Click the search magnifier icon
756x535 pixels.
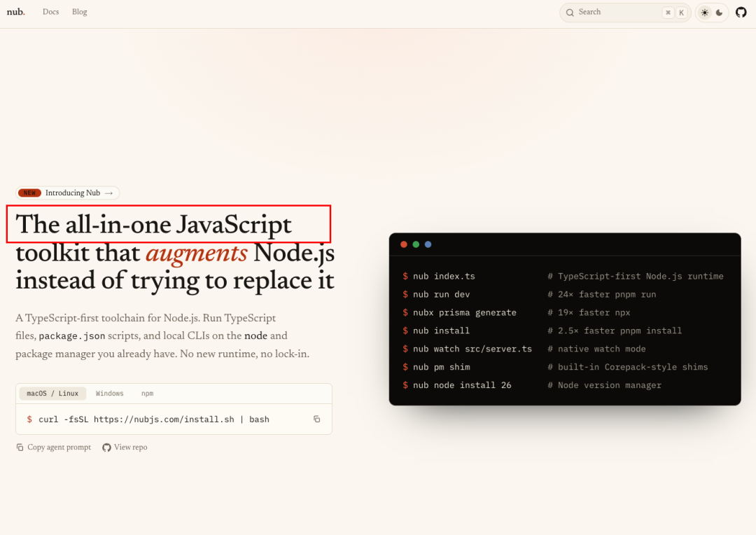point(570,13)
